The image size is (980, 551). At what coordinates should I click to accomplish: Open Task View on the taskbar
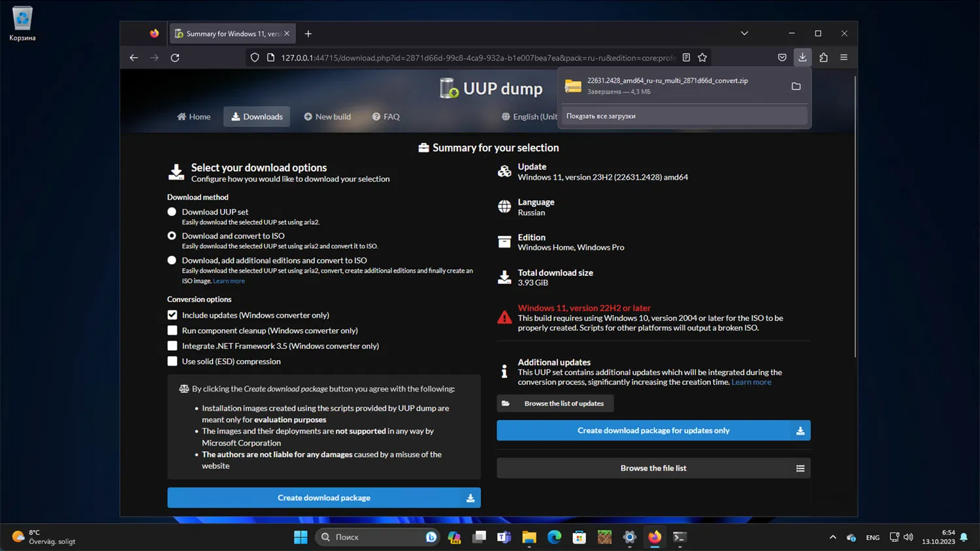(x=480, y=537)
